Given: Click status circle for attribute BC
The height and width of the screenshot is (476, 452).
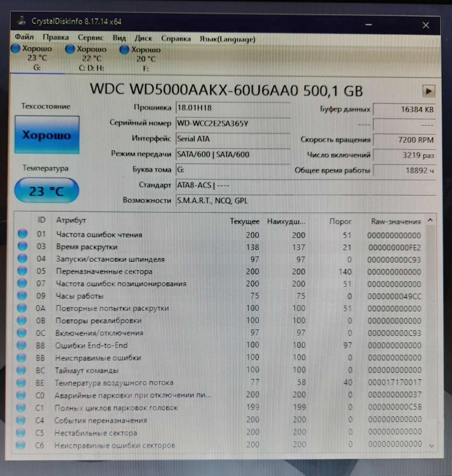Looking at the screenshot, I should 21,370.
